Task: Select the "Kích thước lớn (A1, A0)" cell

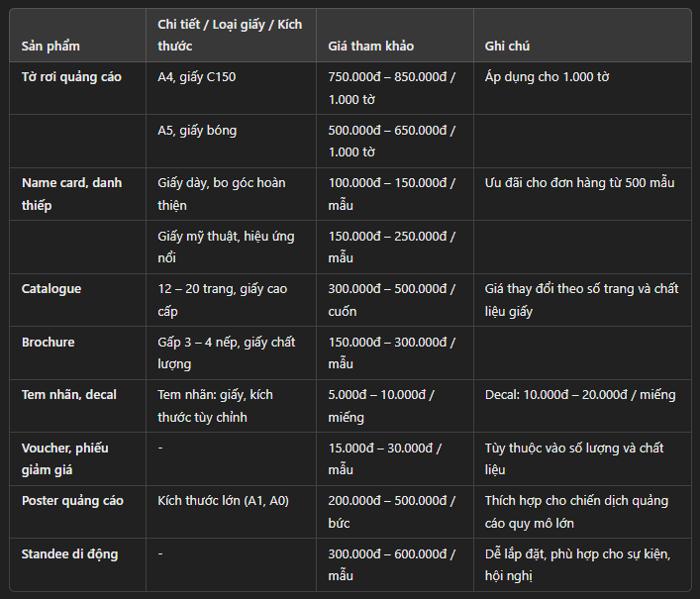Action: [223, 500]
